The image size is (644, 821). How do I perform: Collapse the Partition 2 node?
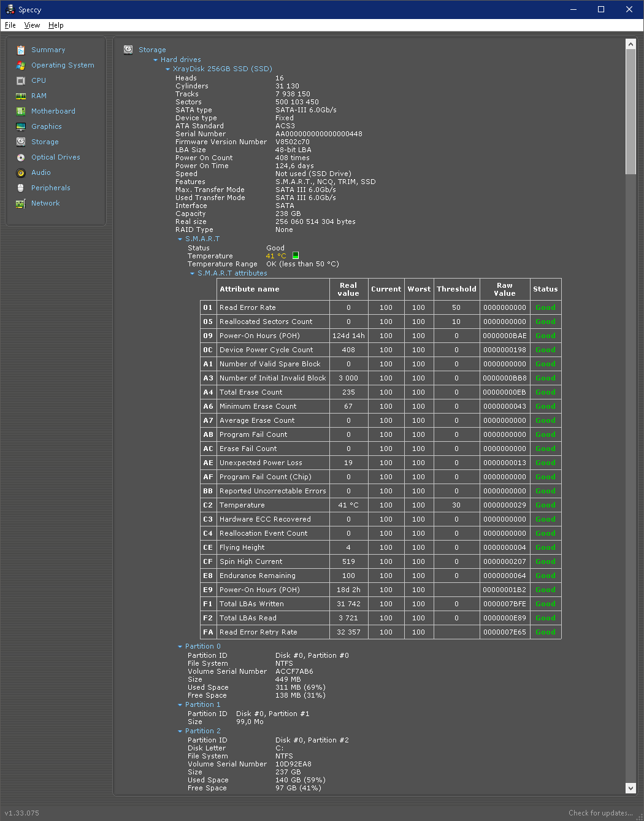click(x=180, y=731)
